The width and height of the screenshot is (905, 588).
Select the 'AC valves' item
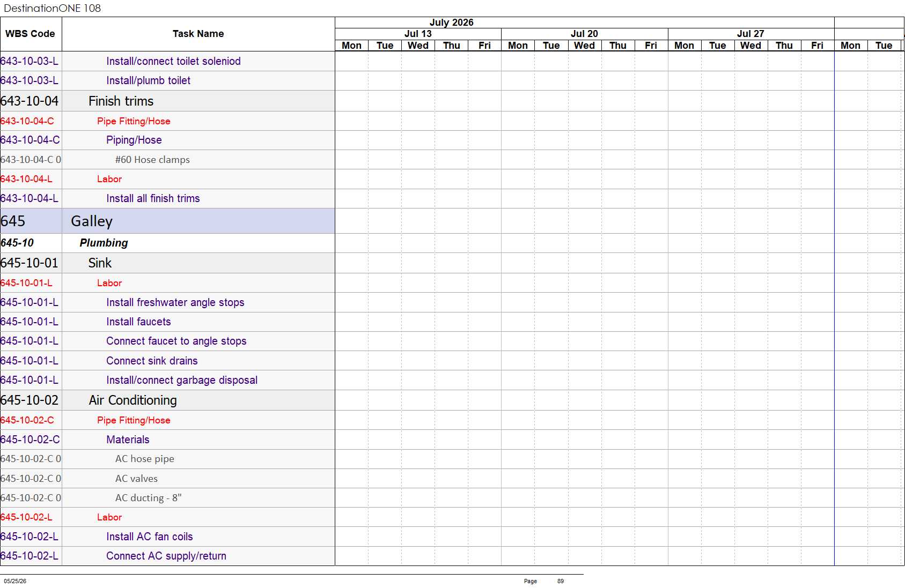click(136, 479)
